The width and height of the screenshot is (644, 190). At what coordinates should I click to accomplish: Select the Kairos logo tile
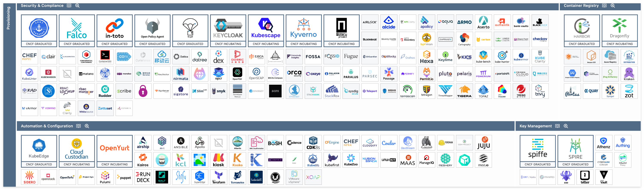pyautogui.click(x=143, y=160)
